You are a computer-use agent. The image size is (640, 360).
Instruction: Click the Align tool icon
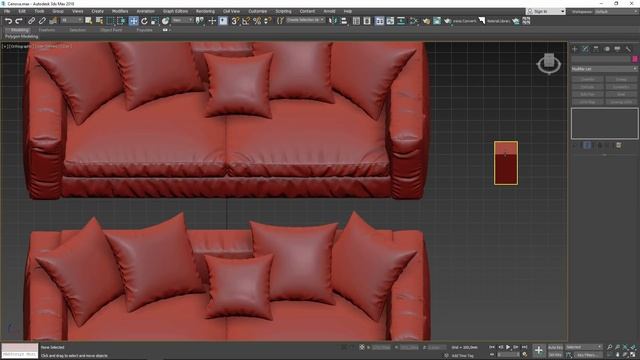[x=344, y=20]
